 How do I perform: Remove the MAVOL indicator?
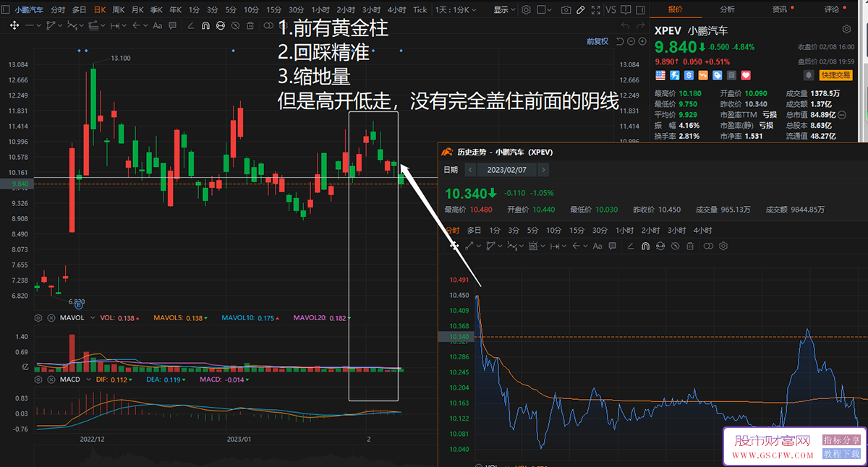click(x=51, y=318)
